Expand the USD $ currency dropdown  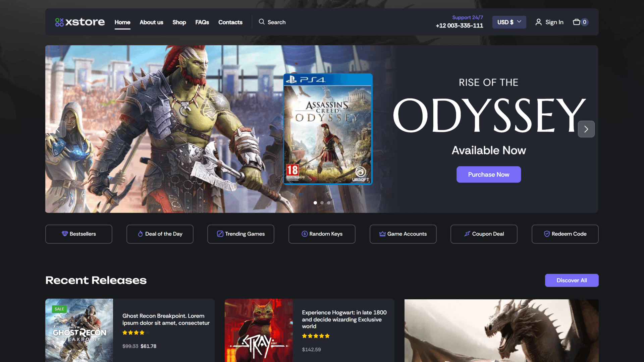(509, 22)
